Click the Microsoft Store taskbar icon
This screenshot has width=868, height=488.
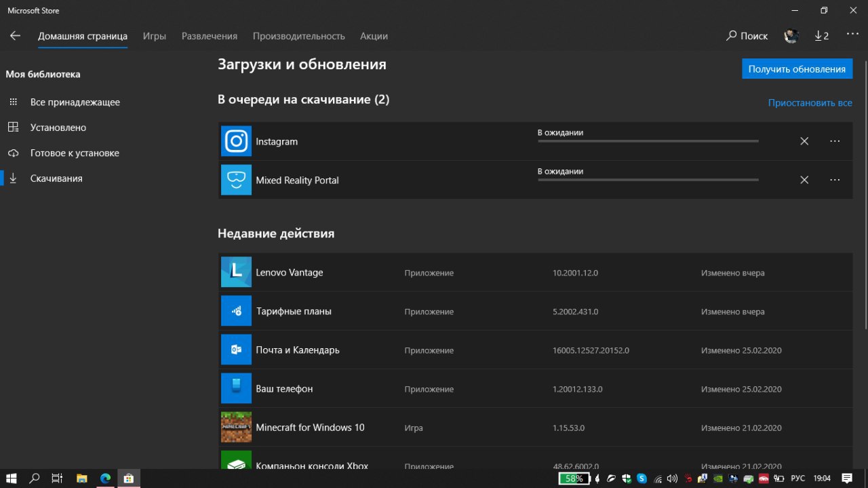[128, 478]
